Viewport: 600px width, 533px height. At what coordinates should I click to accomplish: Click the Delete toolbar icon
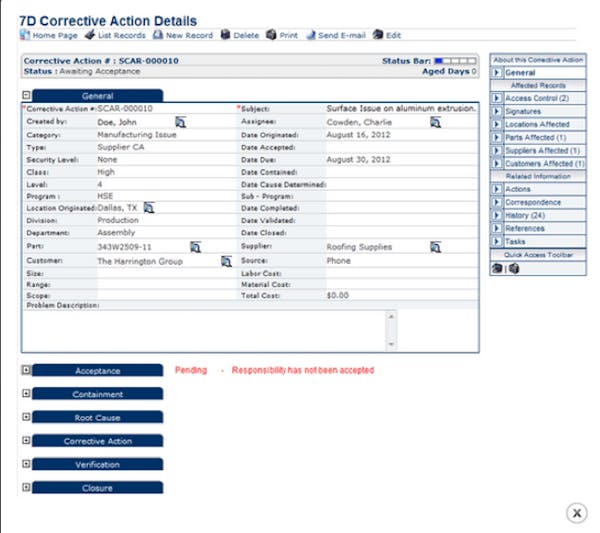226,35
